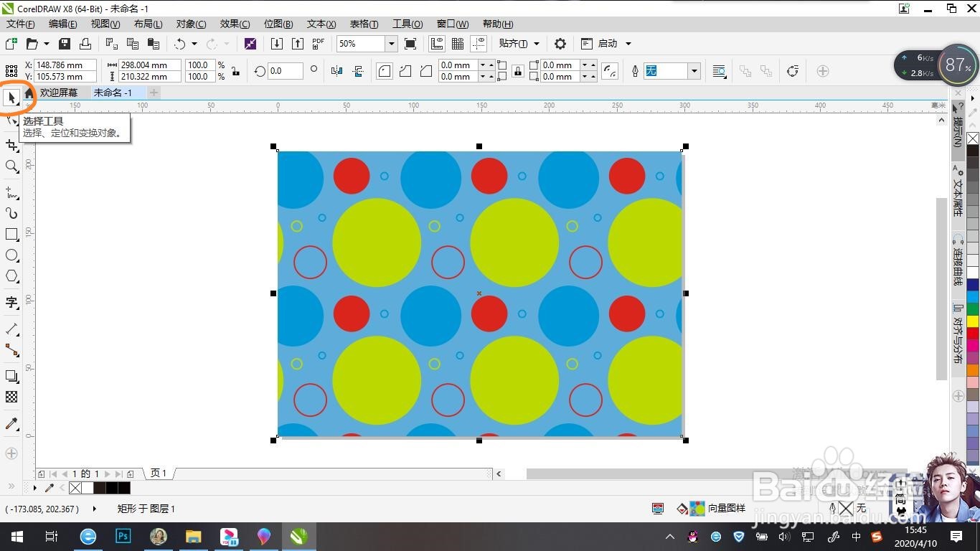Open the outline width 无 dropdown

[694, 71]
